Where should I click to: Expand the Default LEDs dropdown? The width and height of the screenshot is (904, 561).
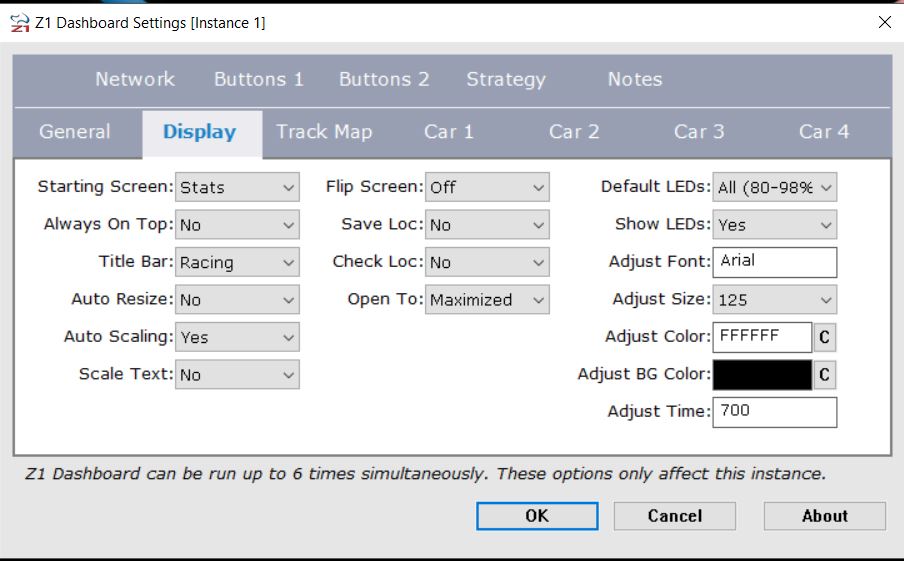pos(775,187)
